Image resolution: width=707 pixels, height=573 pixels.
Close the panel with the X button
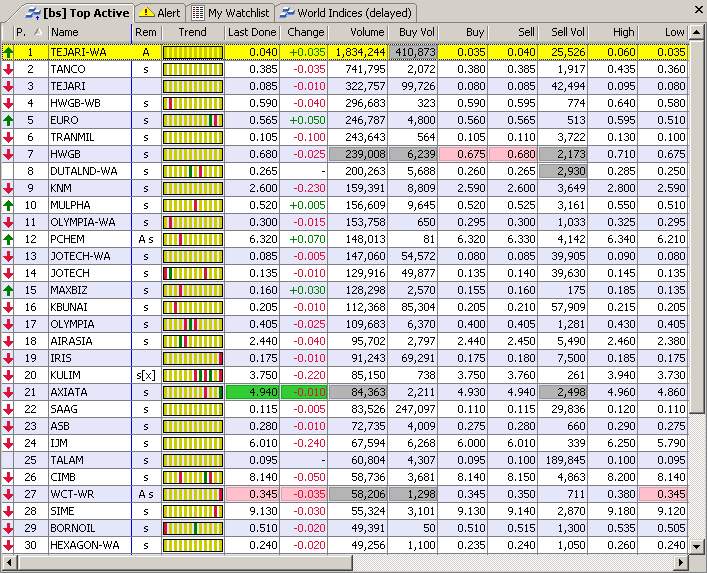tap(698, 9)
